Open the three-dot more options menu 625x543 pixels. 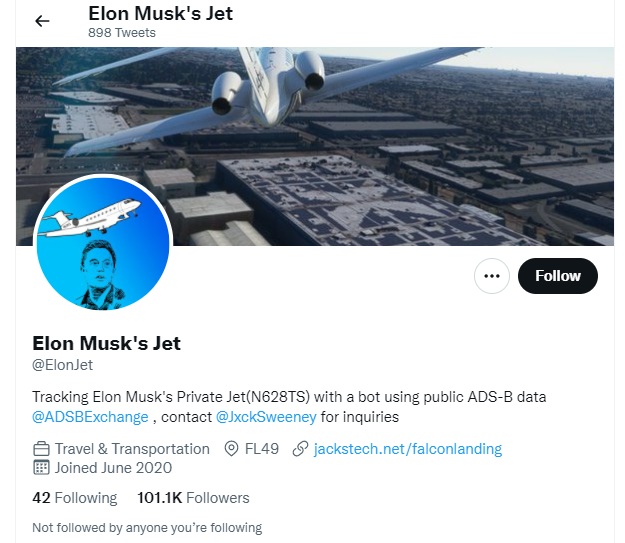(x=491, y=276)
